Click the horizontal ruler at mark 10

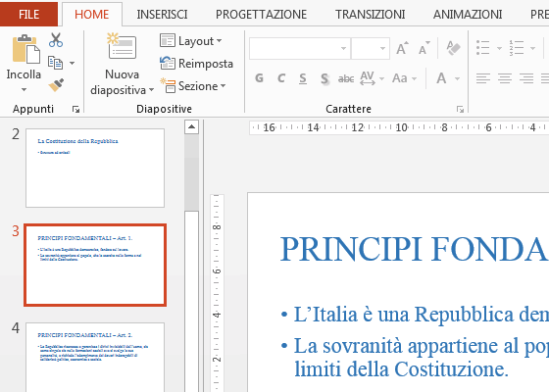[x=401, y=127]
